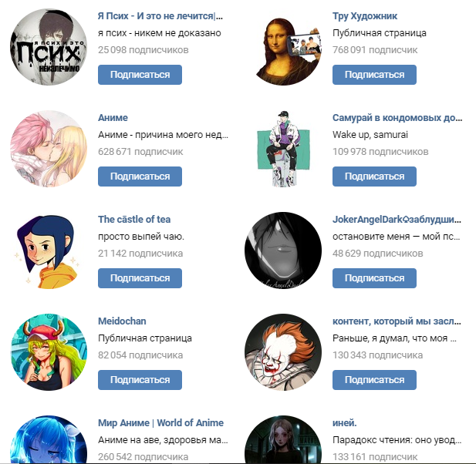Click the Meidochan group avatar
The width and height of the screenshot is (476, 464).
[x=49, y=352]
